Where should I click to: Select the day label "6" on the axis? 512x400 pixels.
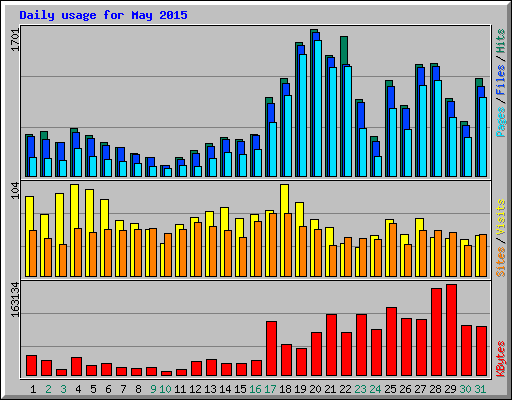(108, 389)
